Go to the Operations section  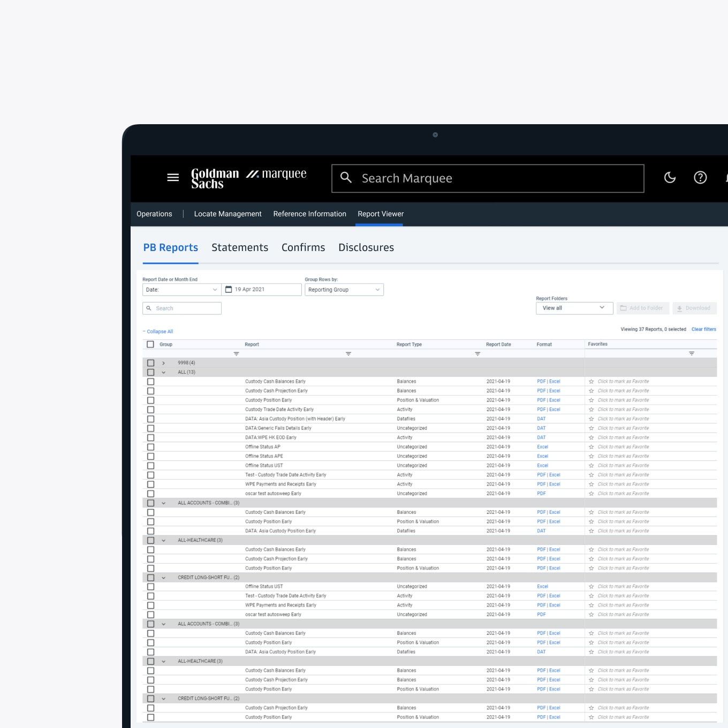click(x=154, y=214)
